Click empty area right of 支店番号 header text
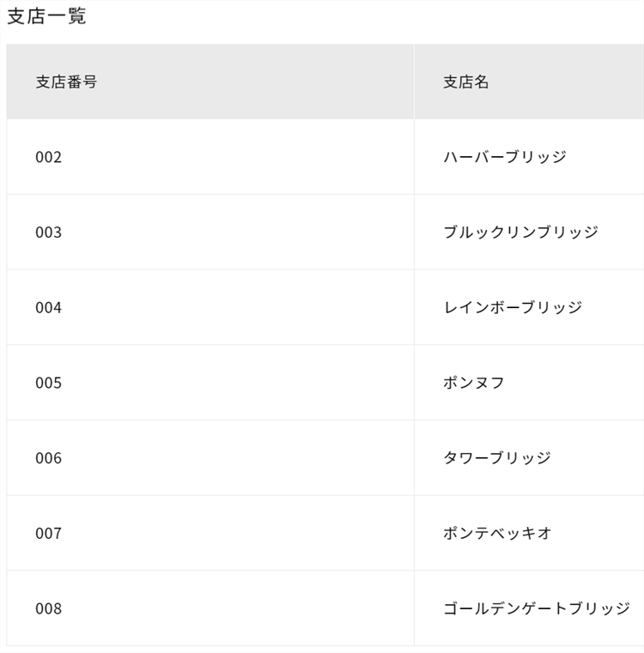The width and height of the screenshot is (644, 653). click(258, 82)
